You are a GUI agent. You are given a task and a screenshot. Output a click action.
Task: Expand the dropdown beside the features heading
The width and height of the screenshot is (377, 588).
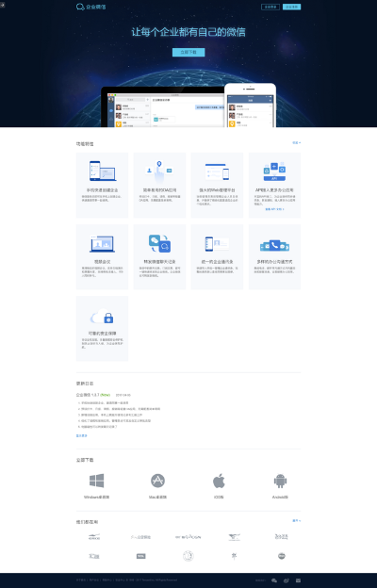point(296,143)
